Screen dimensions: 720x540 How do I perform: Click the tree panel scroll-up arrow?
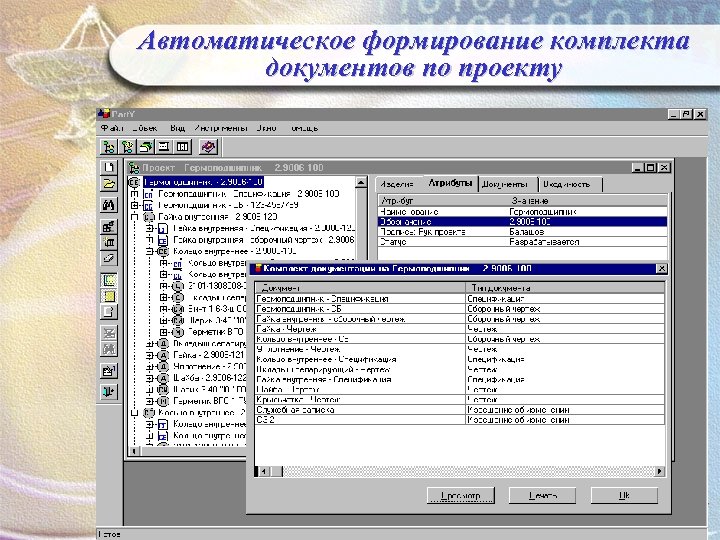pos(361,183)
